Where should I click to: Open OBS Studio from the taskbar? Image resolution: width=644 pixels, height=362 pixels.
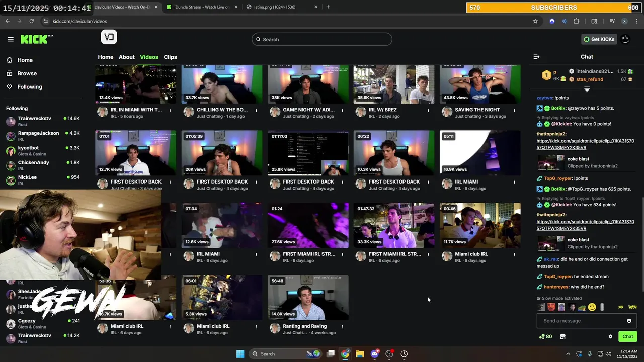[389, 354]
